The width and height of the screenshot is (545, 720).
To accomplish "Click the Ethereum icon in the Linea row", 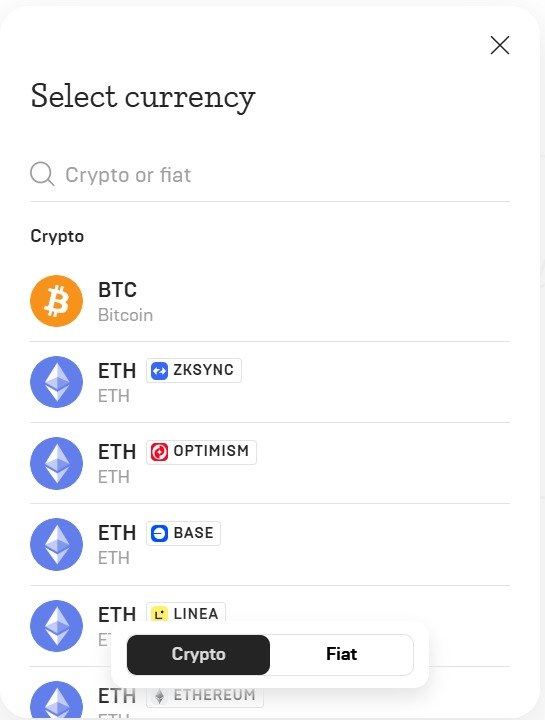I will [x=56, y=626].
